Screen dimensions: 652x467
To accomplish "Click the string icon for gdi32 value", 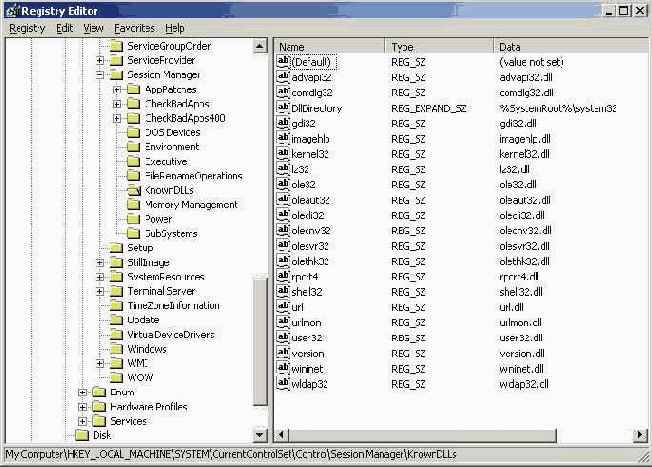I will click(x=283, y=123).
